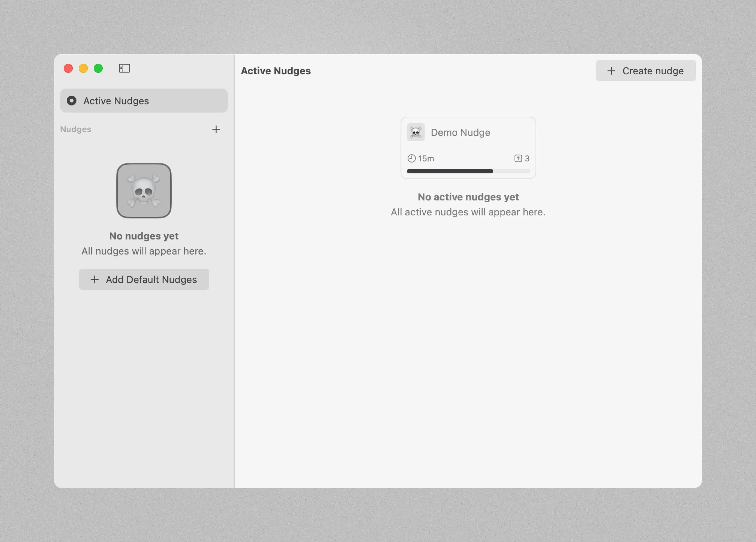Click the 'No nudges yet' sidebar heading
This screenshot has height=542, width=756.
tap(144, 236)
